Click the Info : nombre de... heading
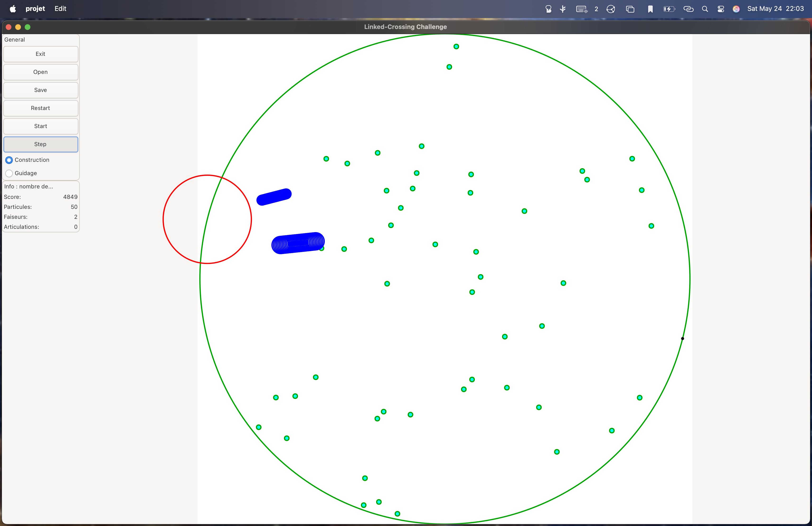 pos(29,186)
